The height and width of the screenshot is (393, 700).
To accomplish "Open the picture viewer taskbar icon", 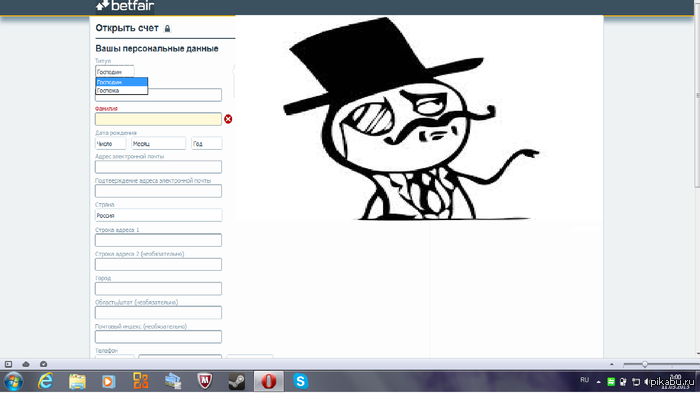I will [173, 382].
